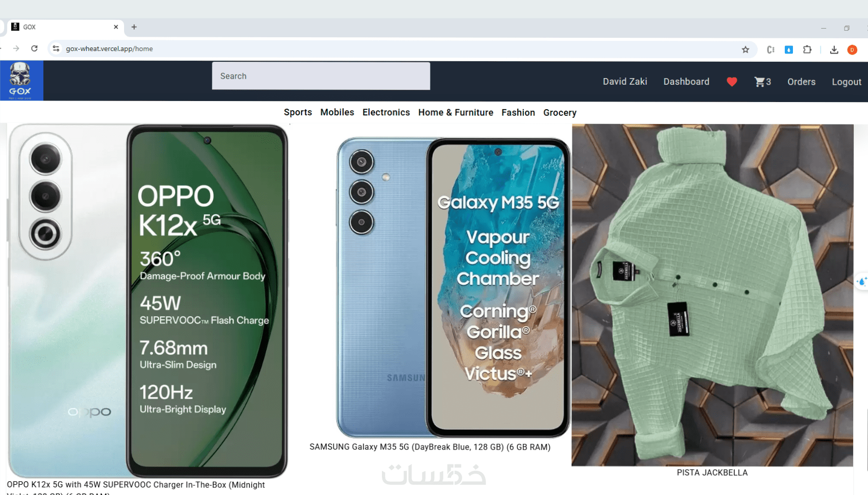Click the OPPO K12x 5G product title
Image resolution: width=868 pixels, height=495 pixels.
pyautogui.click(x=136, y=489)
